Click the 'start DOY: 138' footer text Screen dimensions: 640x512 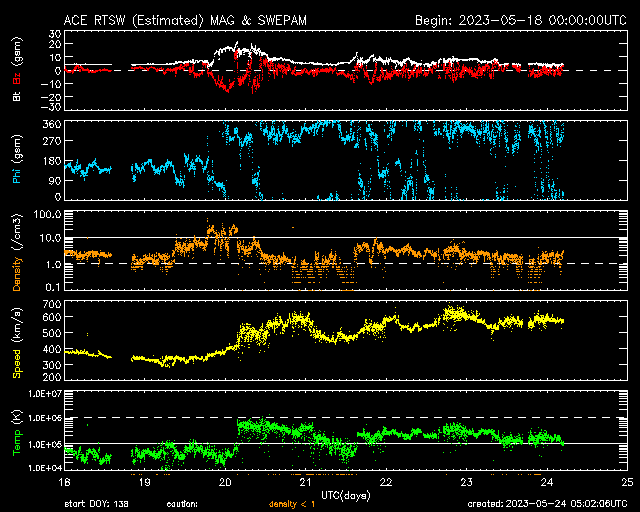tap(96, 504)
